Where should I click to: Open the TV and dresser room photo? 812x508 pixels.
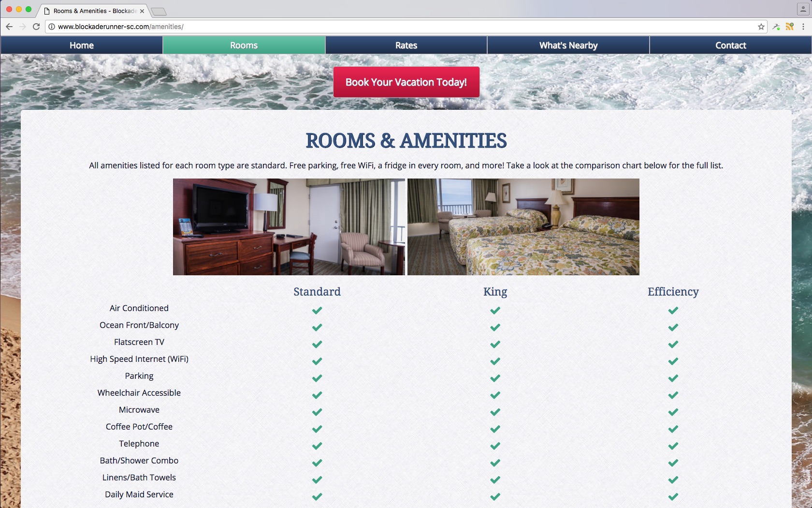pyautogui.click(x=289, y=227)
